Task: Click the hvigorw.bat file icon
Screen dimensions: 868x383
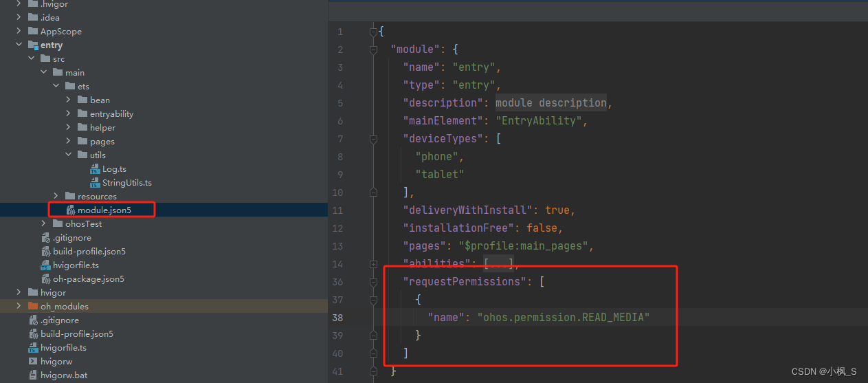Action: point(33,375)
